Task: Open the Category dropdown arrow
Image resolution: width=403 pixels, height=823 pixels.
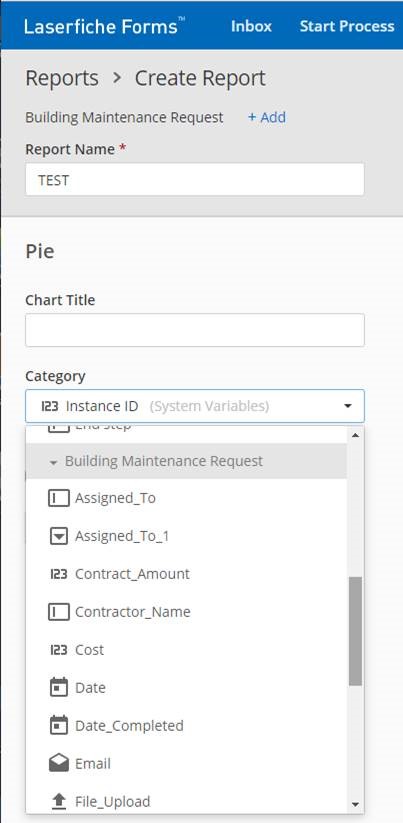Action: click(x=347, y=406)
